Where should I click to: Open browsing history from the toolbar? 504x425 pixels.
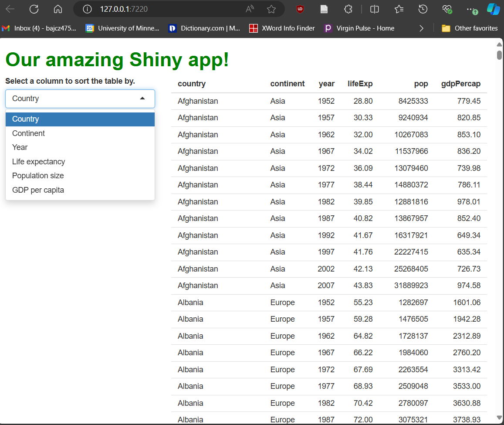coord(423,9)
